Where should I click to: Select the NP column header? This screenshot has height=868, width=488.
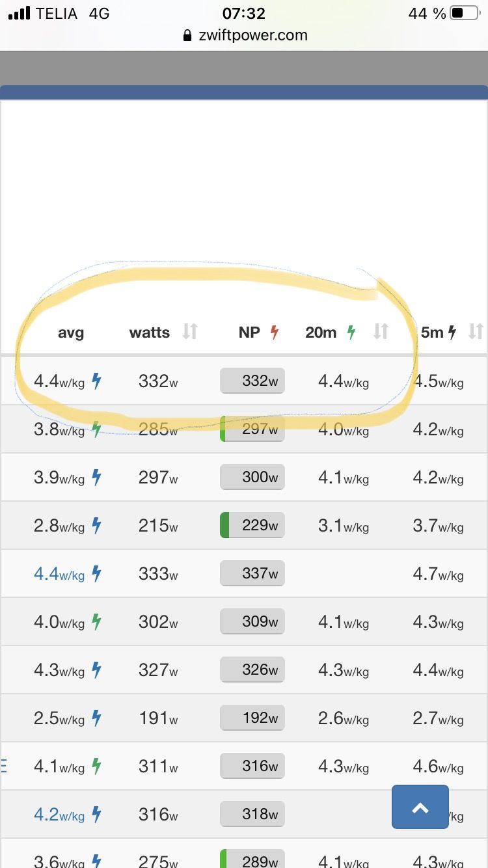[x=249, y=332]
